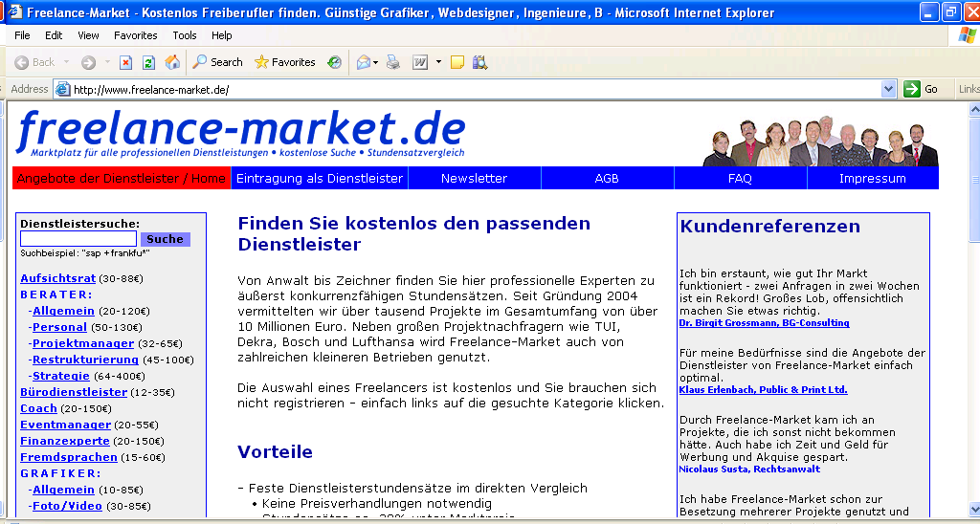The width and height of the screenshot is (980, 524).
Task: Open Grafiker Allgemein (10-85€) link
Action: point(63,490)
